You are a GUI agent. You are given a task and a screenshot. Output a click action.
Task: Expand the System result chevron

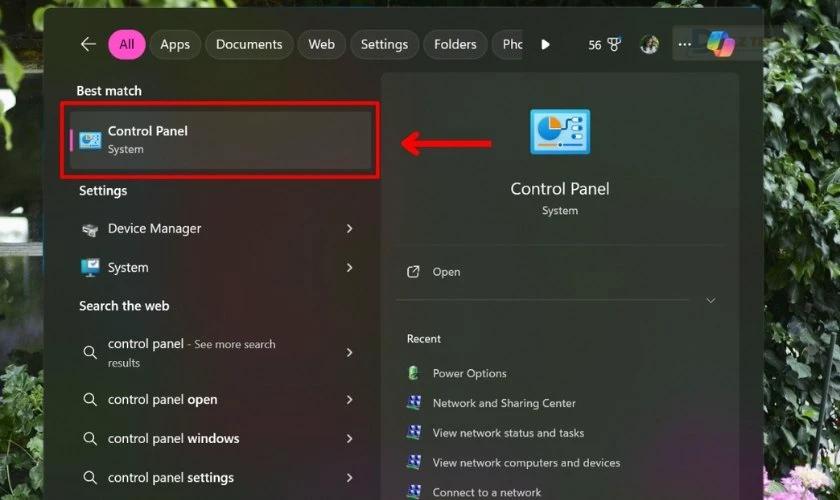350,267
